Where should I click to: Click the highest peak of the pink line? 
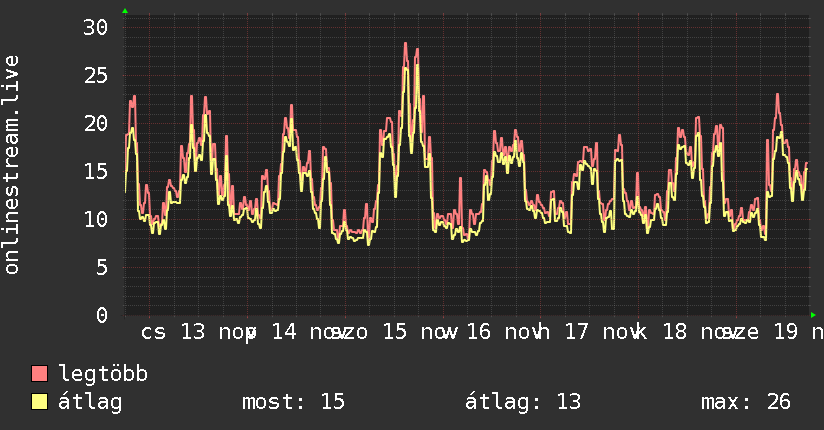tap(405, 44)
